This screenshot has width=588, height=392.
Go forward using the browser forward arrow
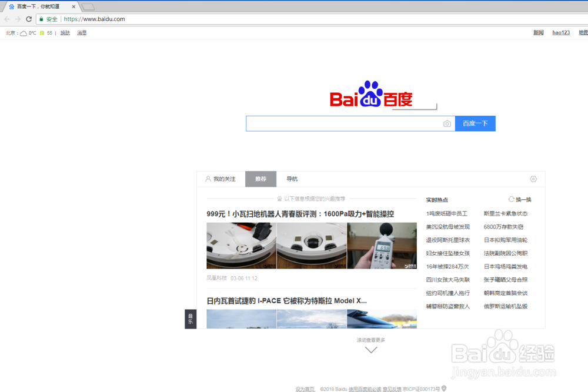(x=18, y=19)
